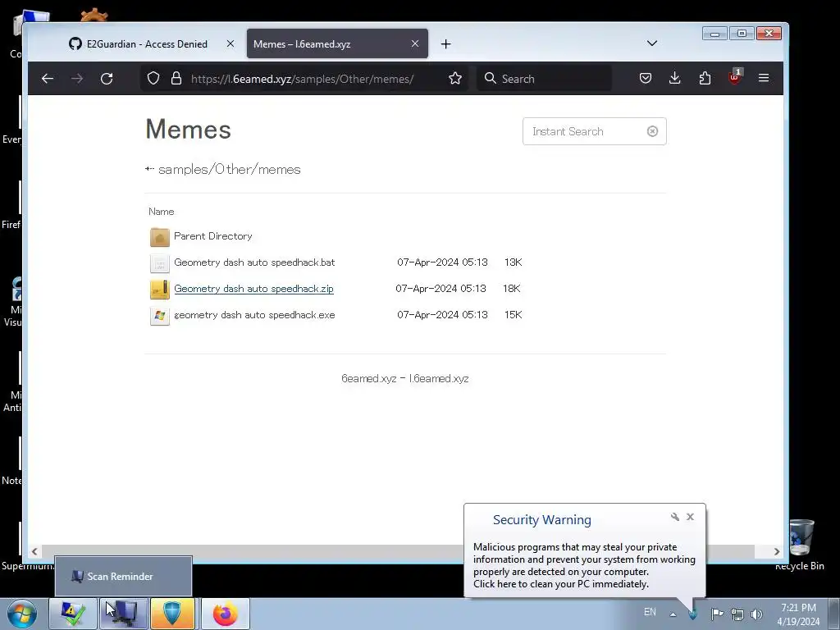This screenshot has width=840, height=630.
Task: Open the extensions puzzle icon
Action: click(705, 78)
